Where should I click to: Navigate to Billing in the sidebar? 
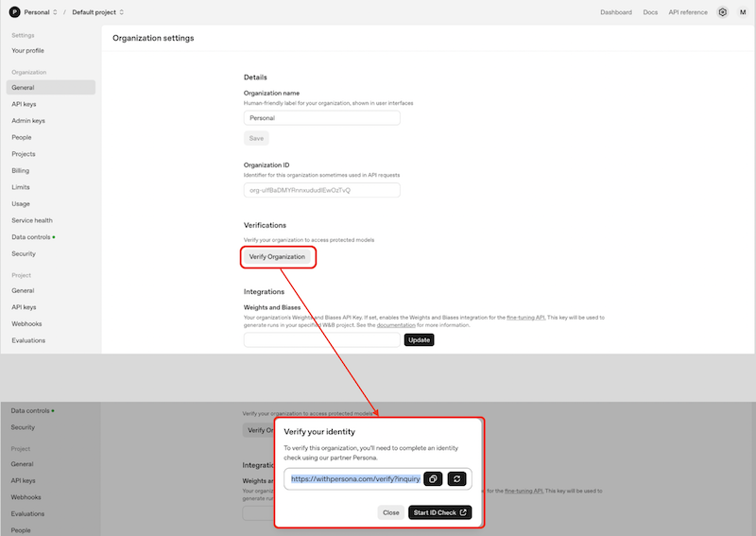point(20,171)
